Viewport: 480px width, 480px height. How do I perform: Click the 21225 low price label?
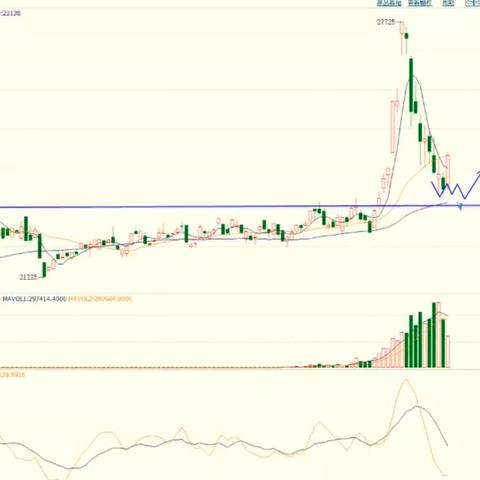pyautogui.click(x=28, y=277)
